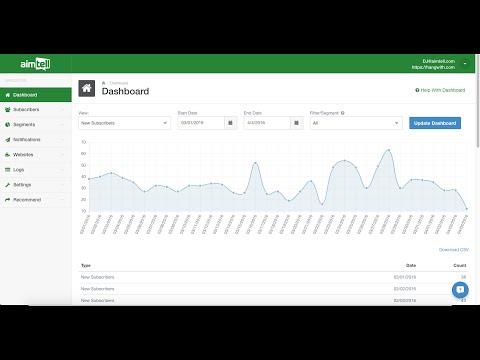
Task: Open the Help With Dashboard link
Action: [x=440, y=90]
